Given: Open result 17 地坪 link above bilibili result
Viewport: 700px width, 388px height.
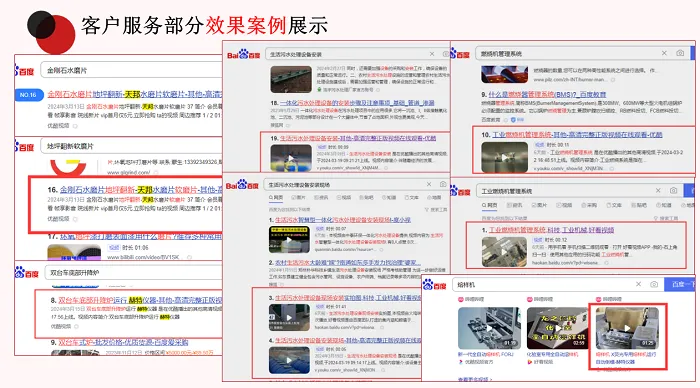Looking at the screenshot, I should 141,237.
